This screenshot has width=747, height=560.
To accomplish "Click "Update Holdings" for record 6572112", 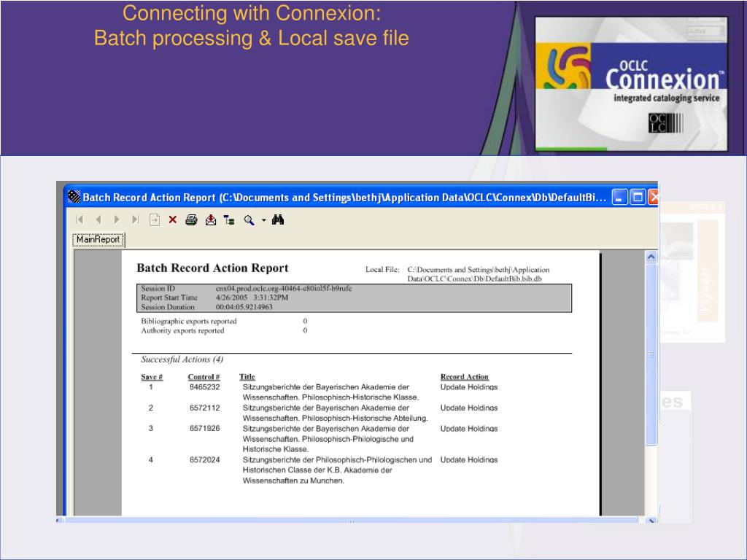I will 469,408.
